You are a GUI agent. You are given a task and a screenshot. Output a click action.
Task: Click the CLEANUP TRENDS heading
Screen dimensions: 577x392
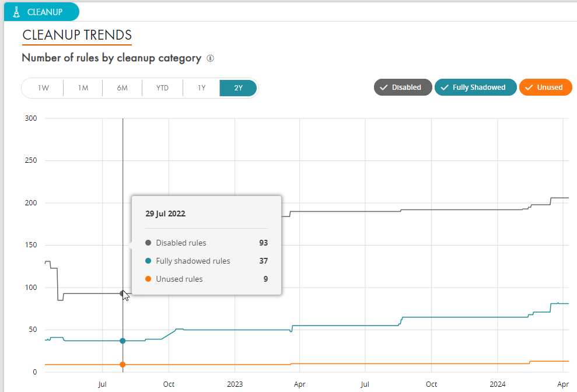tap(77, 35)
